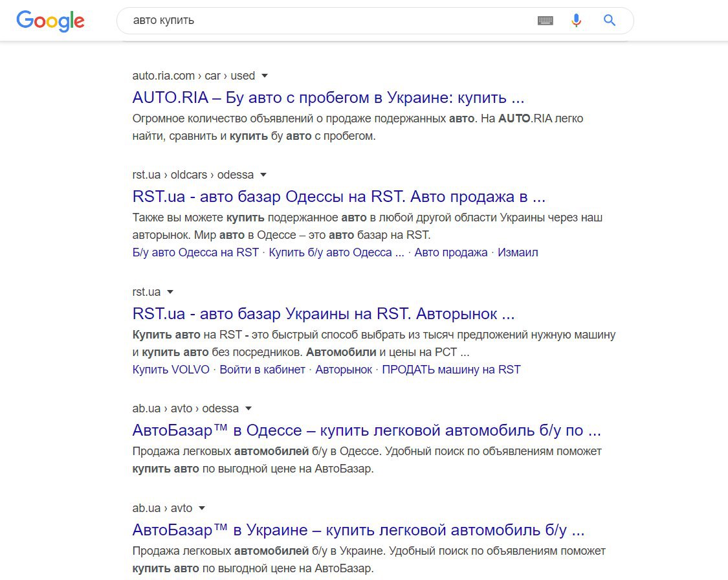Open the dropdown arrow beside plain rst.ua
This screenshot has height=580, width=728.
pyautogui.click(x=170, y=292)
